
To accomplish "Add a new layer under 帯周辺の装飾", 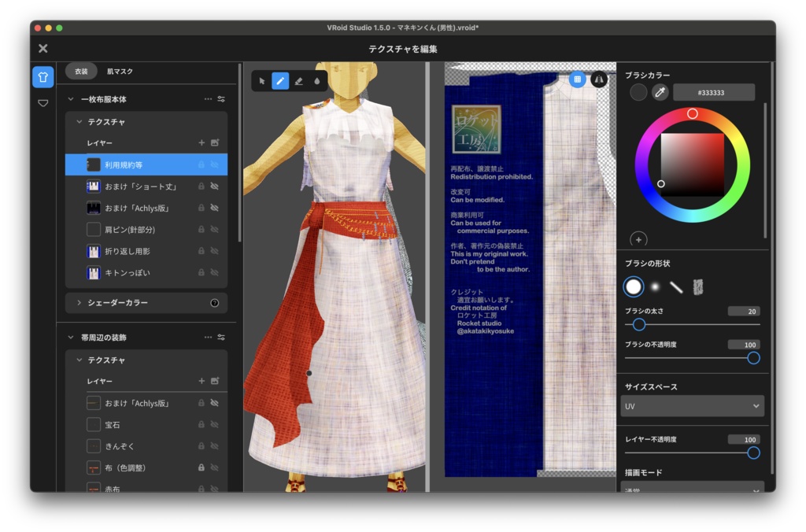I will tap(201, 381).
